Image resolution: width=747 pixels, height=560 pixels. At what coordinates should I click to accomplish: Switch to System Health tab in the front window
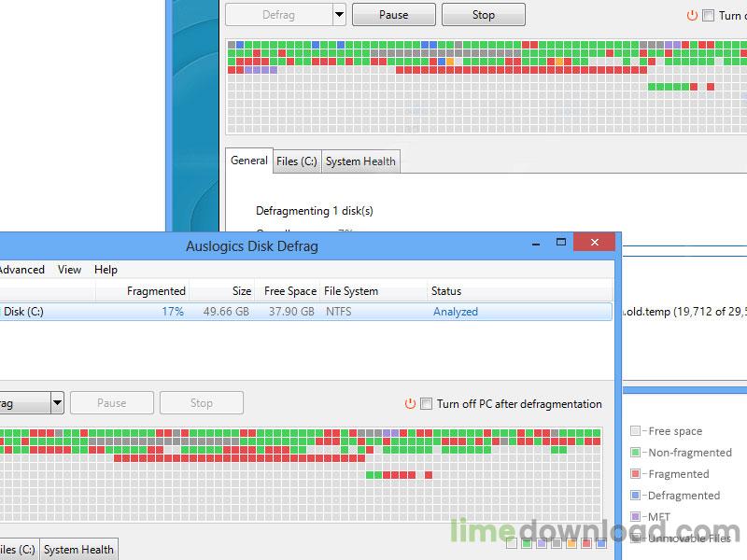click(78, 550)
